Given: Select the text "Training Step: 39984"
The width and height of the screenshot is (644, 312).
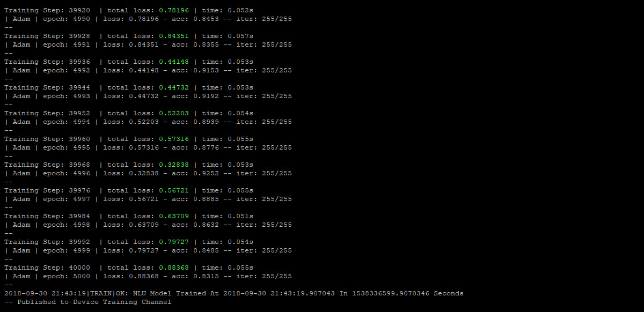Looking at the screenshot, I should point(47,216).
